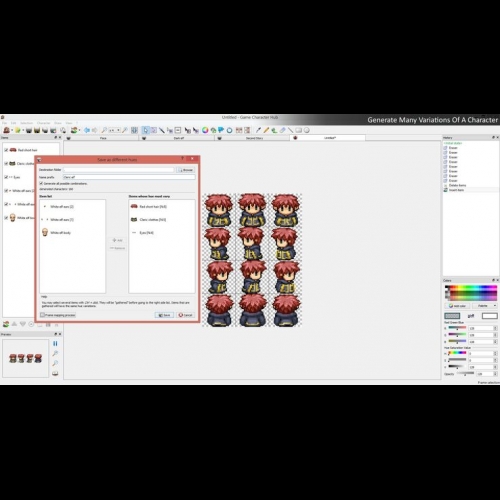Click the Save button in the dialog
This screenshot has height=500, width=500.
164,315
